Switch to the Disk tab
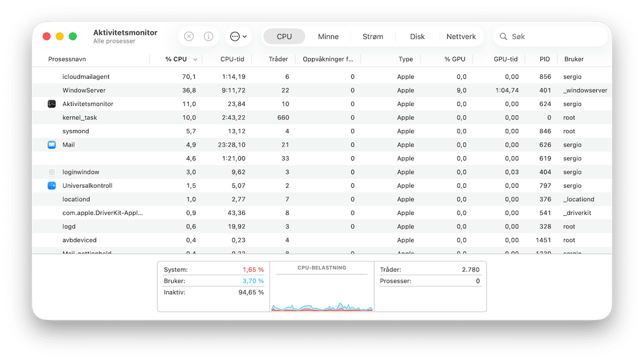The height and width of the screenshot is (362, 644). coord(417,37)
